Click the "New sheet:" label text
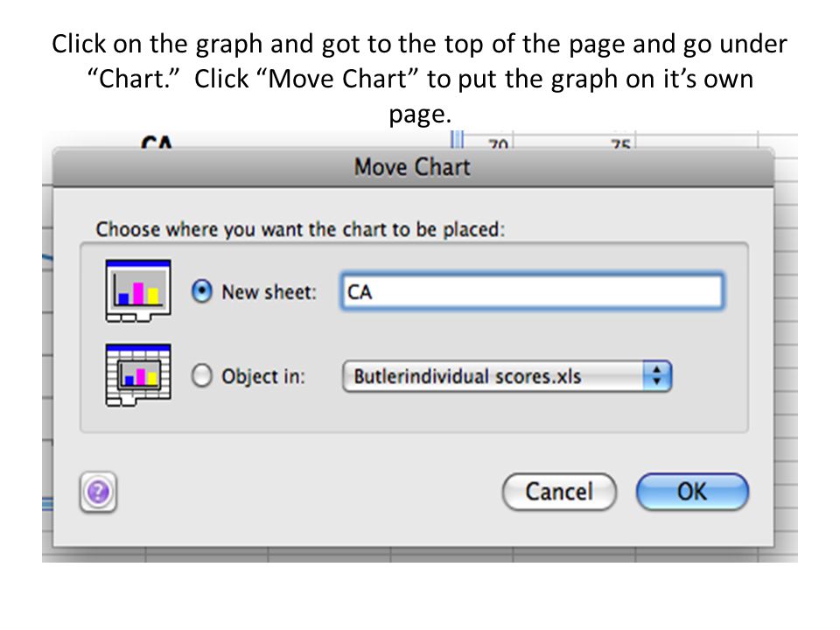This screenshot has width=840, height=630. click(x=269, y=292)
